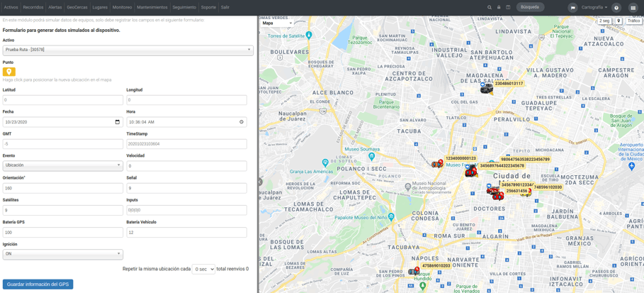Click the Longitud input field
Image resolution: width=644 pixels, height=293 pixels.
point(186,100)
